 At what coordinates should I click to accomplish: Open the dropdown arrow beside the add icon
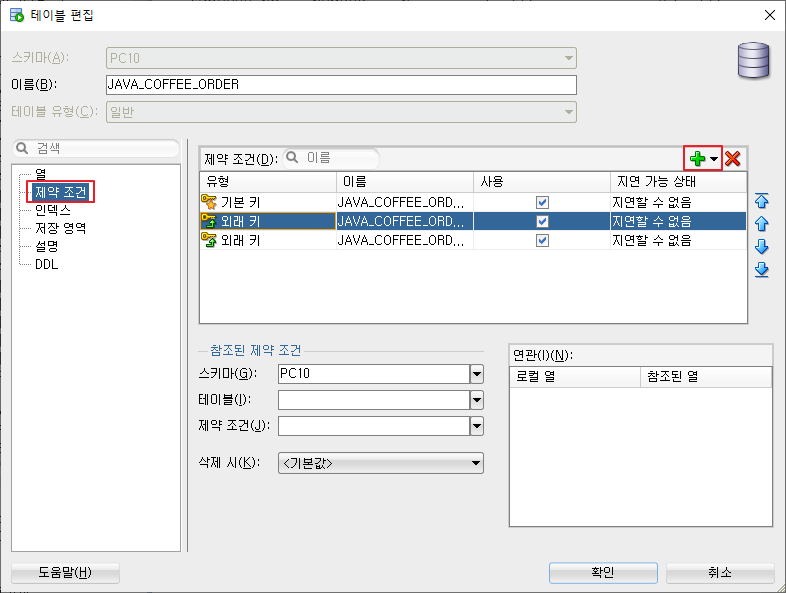click(714, 159)
